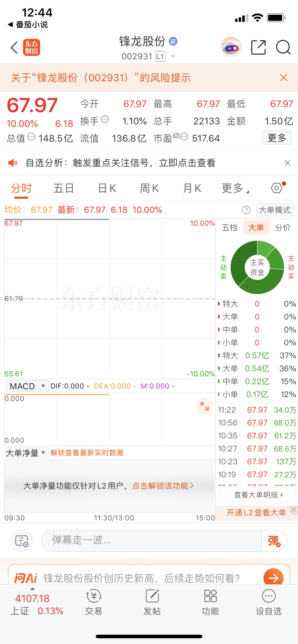This screenshot has height=644, width=298.
Task: Select the 分价 price distribution tab
Action: pyautogui.click(x=283, y=227)
